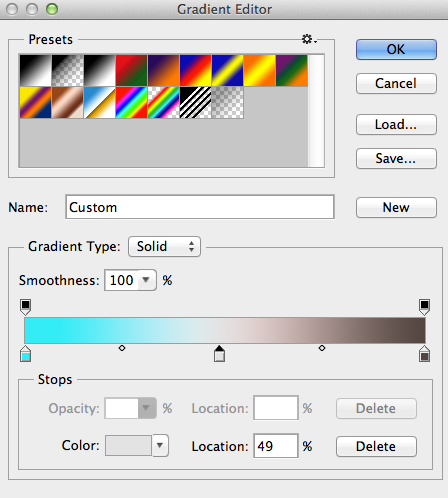The image size is (448, 498).
Task: Select the left black opacity stop
Action: click(26, 307)
